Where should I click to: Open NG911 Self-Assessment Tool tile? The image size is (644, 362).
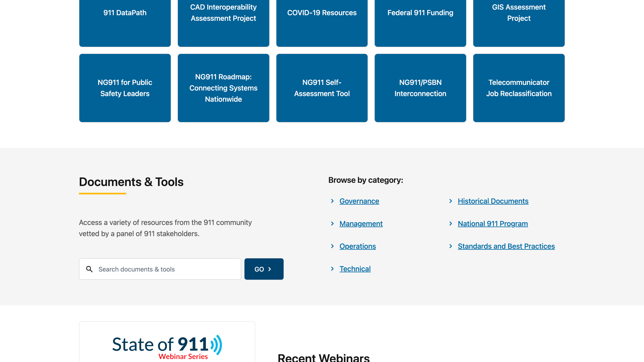point(322,88)
